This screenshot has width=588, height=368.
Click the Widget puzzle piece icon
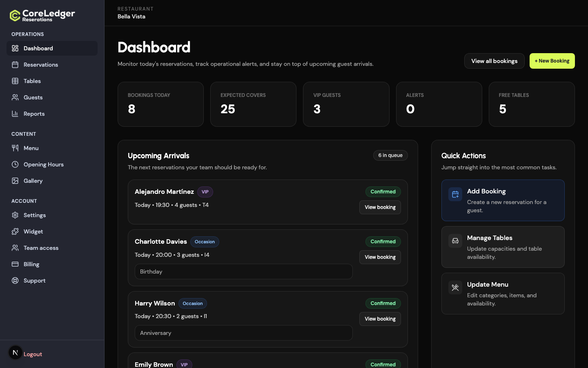(15, 231)
